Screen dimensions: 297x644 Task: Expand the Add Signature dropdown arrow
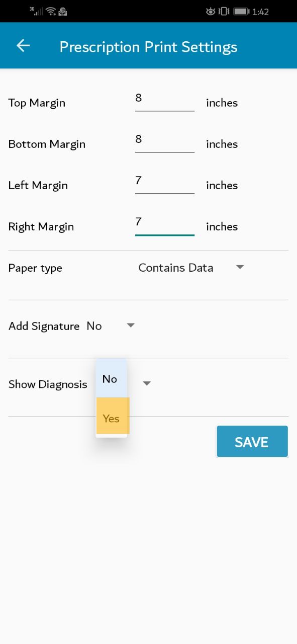point(131,326)
